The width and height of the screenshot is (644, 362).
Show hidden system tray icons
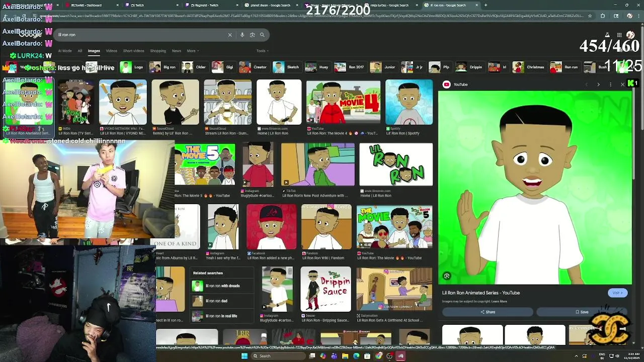pos(576,356)
